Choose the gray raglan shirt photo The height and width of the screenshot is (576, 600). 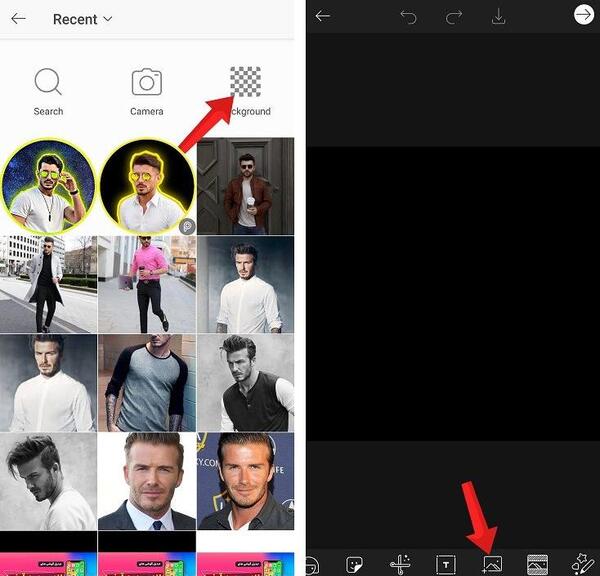(x=147, y=383)
